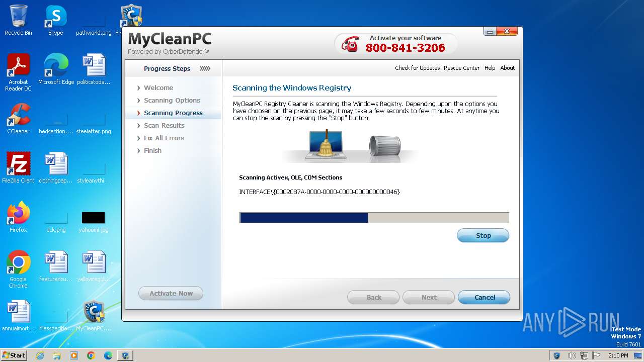The height and width of the screenshot is (362, 644).
Task: Go to the Fix All Errors step
Action: pos(164,138)
